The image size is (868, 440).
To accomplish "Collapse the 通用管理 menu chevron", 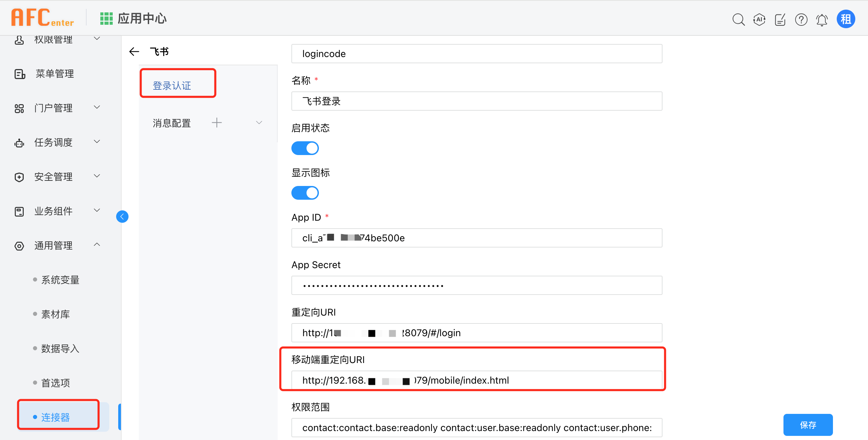I will pos(97,245).
